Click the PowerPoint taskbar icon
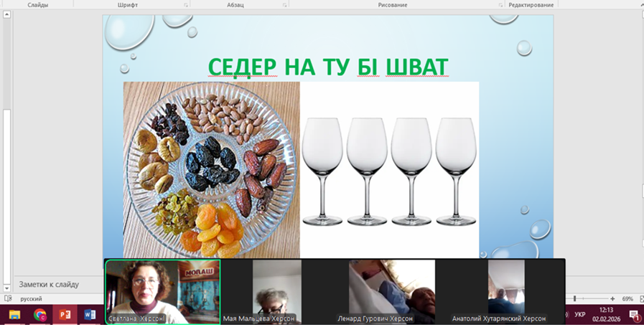The height and width of the screenshot is (327, 644). (x=65, y=315)
